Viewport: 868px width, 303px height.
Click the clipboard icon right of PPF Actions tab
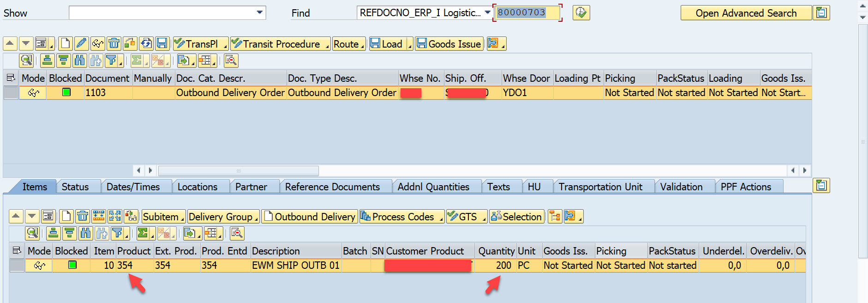point(821,186)
